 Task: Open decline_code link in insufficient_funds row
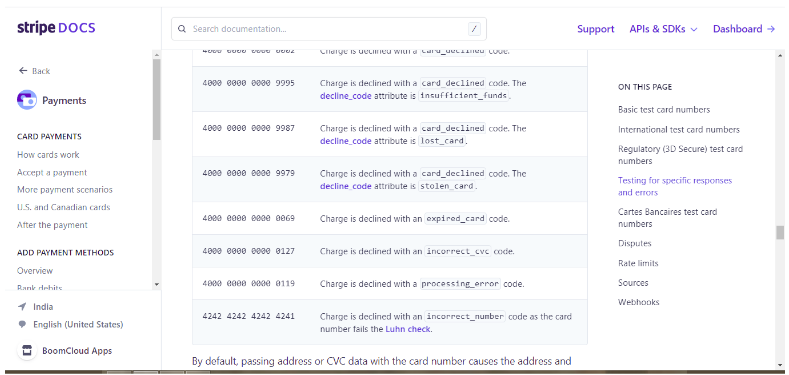pos(345,96)
